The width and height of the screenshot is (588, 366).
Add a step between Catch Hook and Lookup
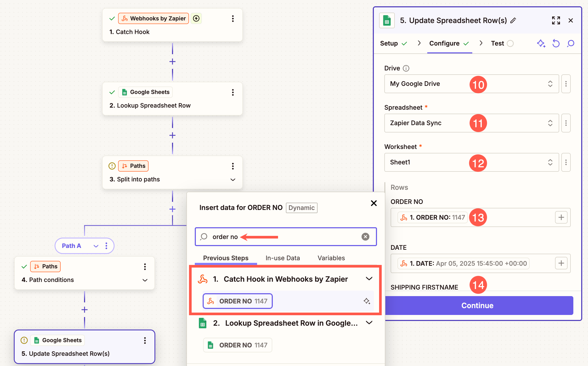pos(172,62)
